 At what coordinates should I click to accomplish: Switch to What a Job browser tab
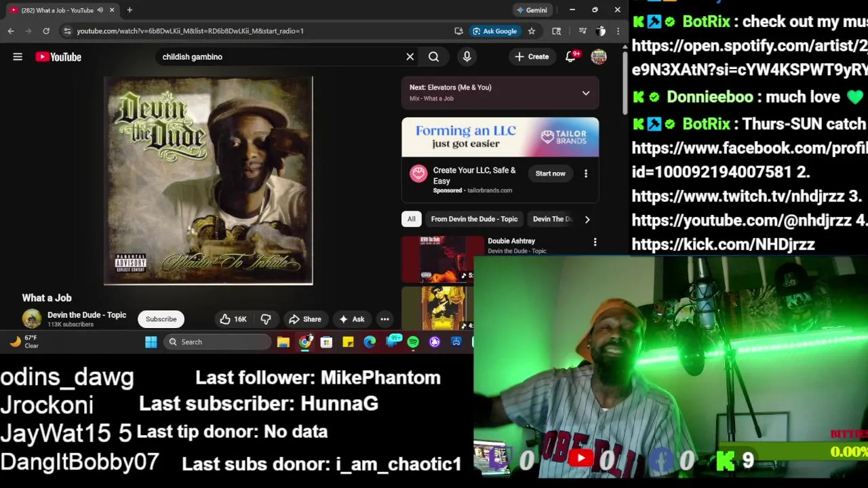[x=60, y=10]
